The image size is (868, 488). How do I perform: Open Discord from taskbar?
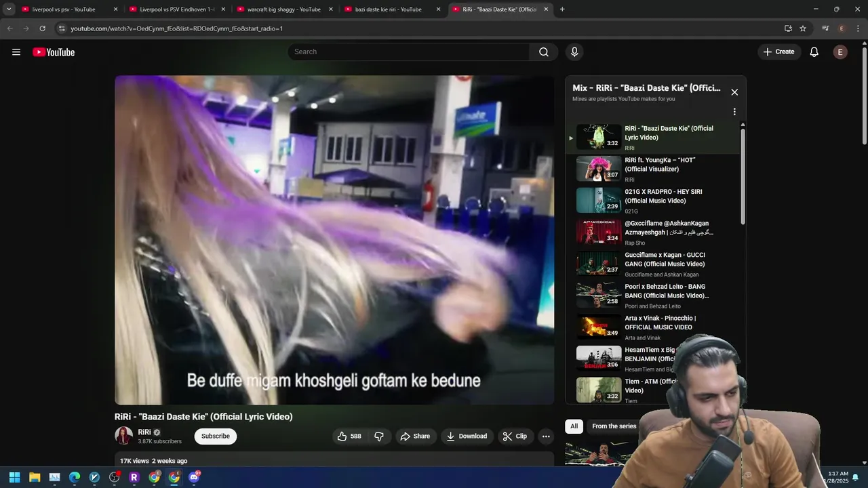click(194, 477)
